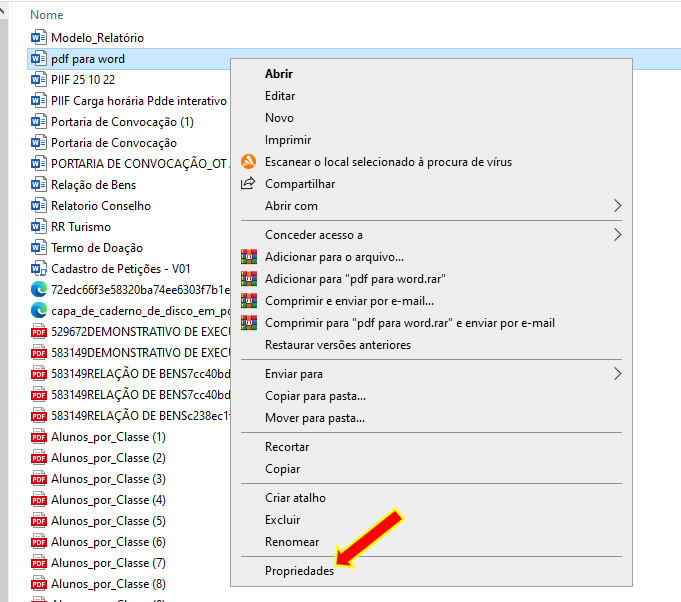Select Recortar menu entry
This screenshot has height=602, width=681.
pyautogui.click(x=287, y=447)
